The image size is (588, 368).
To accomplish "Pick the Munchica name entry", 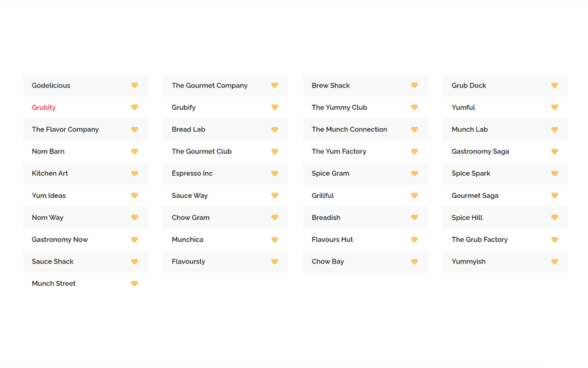I will pyautogui.click(x=188, y=239).
